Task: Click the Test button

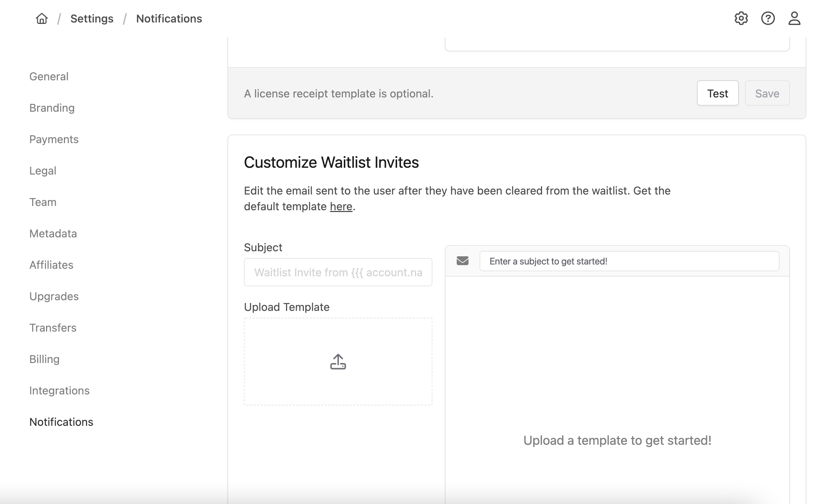Action: coord(717,94)
